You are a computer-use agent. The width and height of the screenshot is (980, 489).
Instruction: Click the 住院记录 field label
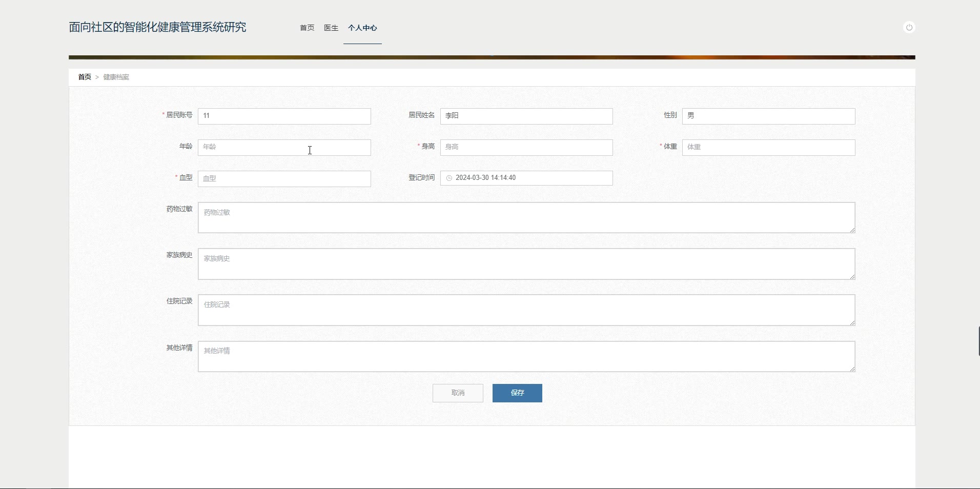click(x=179, y=301)
